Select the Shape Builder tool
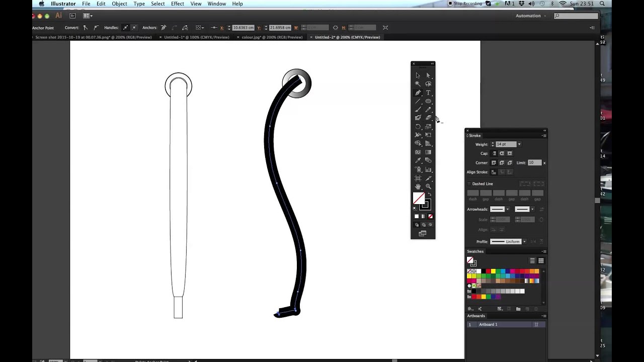Viewport: 644px width, 362px height. 418,144
